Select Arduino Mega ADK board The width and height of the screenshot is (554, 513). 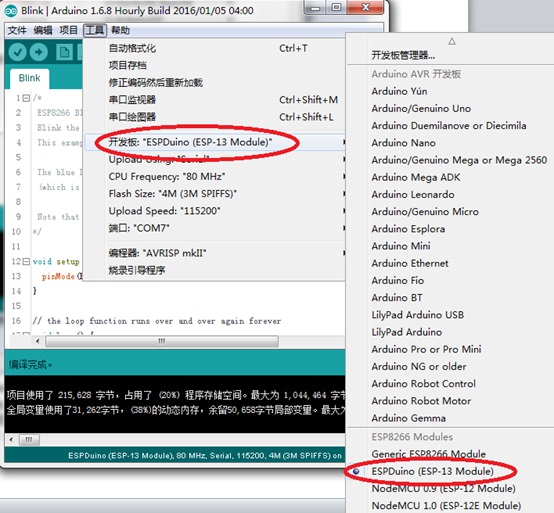point(449,177)
